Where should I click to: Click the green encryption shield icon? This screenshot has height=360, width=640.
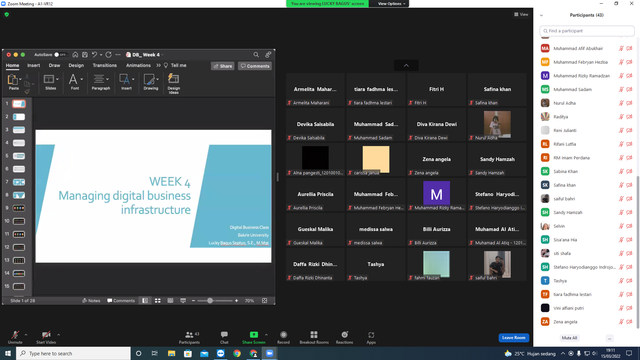coord(7,14)
